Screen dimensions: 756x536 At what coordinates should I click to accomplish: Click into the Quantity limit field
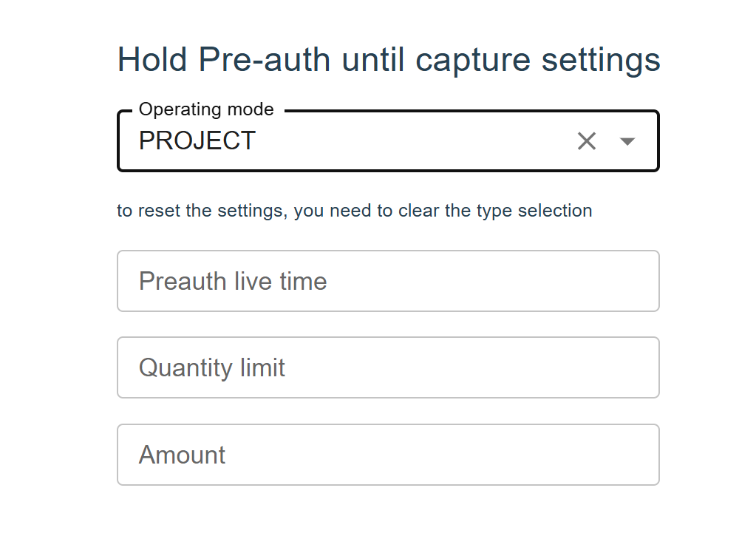click(x=387, y=367)
